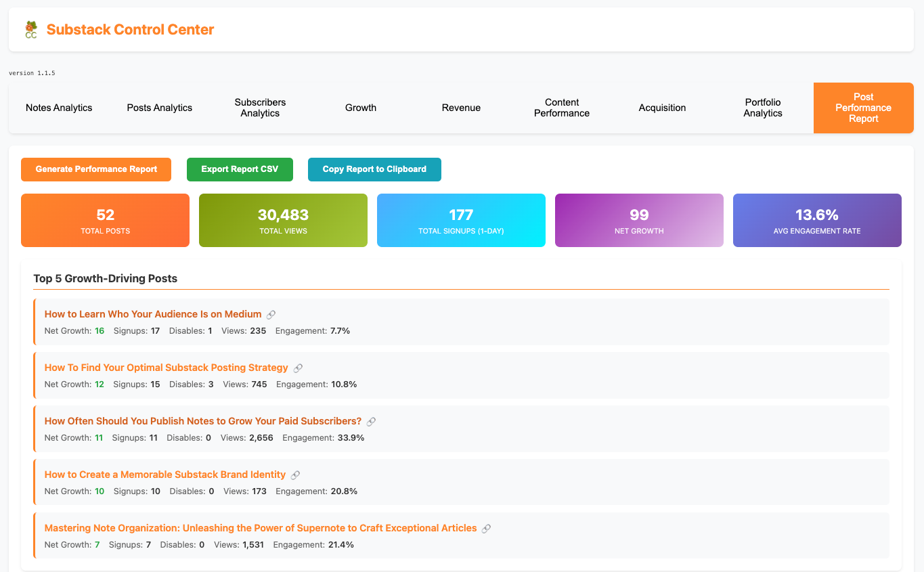
Task: Click 'Engagement: 21.4%' stat
Action: tap(313, 545)
